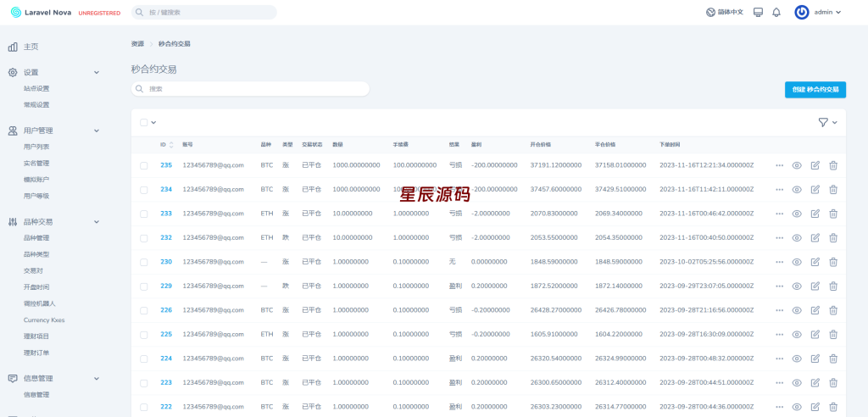Open Currency Kxes menu item
Screen dimensions: 868x417
pos(44,320)
